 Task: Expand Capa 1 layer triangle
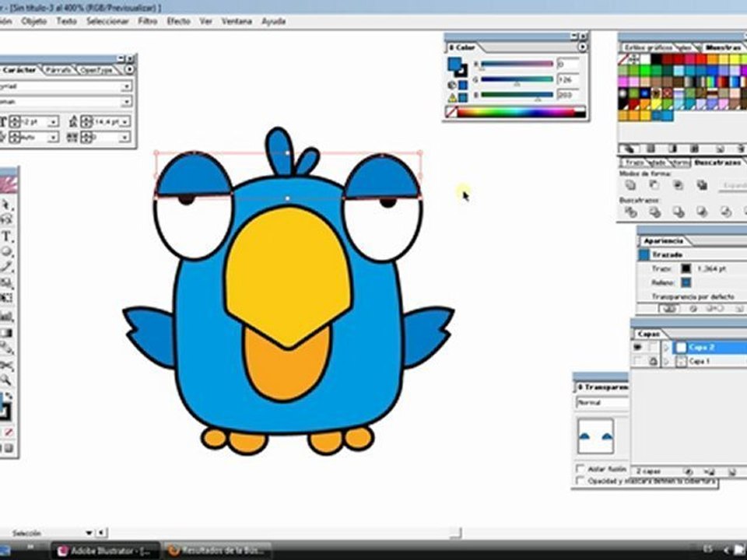(667, 362)
